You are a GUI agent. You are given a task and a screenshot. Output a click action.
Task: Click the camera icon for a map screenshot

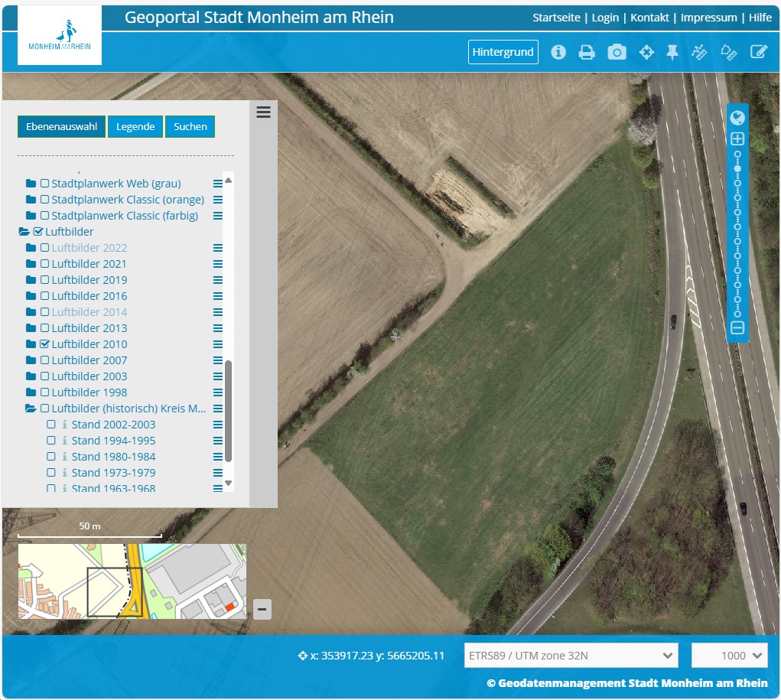coord(617,52)
